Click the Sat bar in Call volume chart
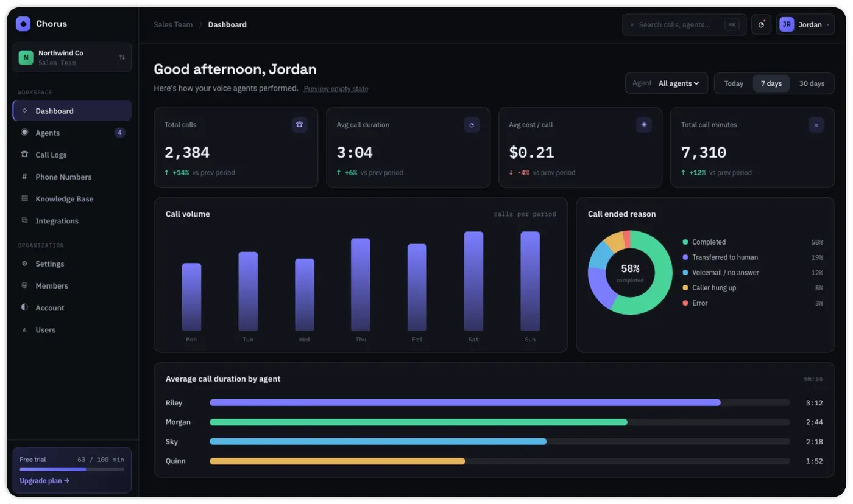 tap(473, 281)
